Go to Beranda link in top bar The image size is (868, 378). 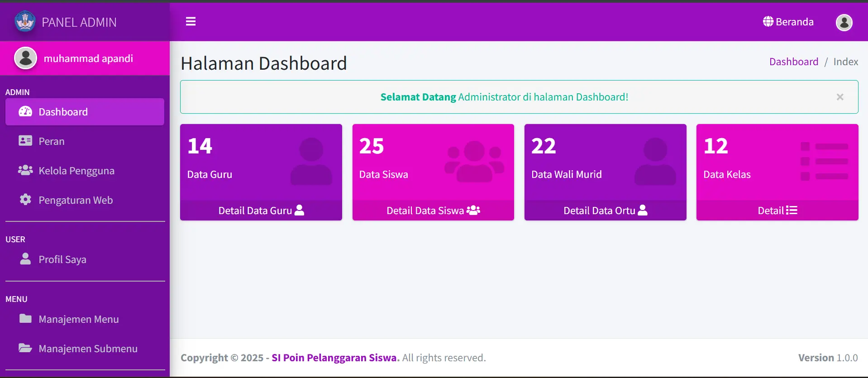[x=788, y=22]
